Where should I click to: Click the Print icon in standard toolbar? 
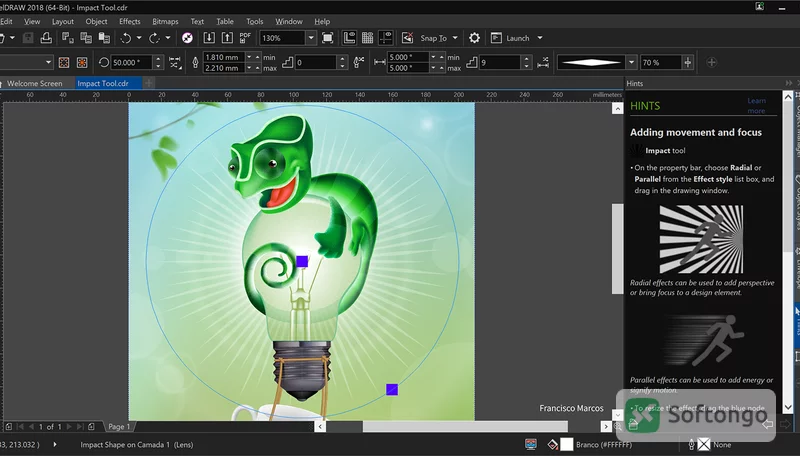pos(46,38)
